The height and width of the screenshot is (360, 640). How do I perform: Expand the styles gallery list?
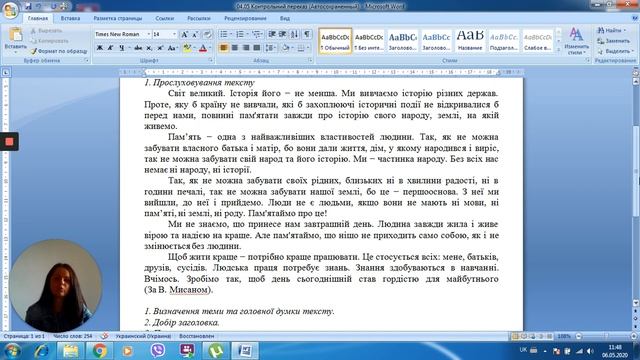[x=558, y=50]
